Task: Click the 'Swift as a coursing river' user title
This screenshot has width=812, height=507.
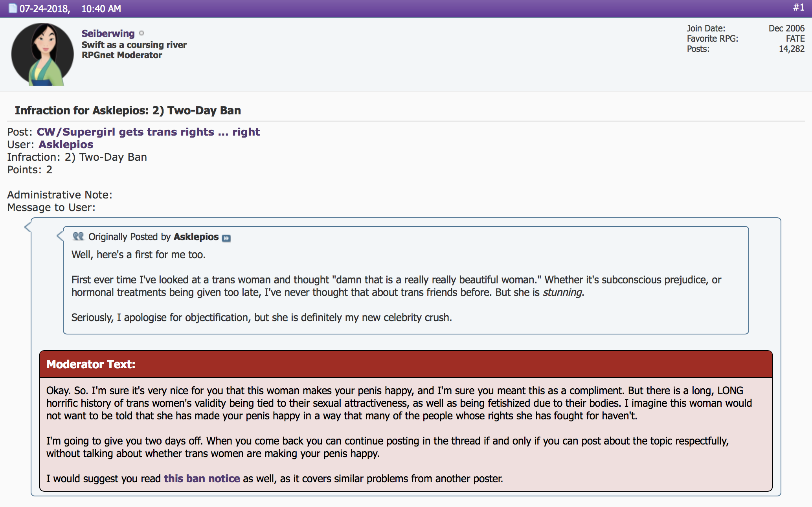Action: click(134, 45)
